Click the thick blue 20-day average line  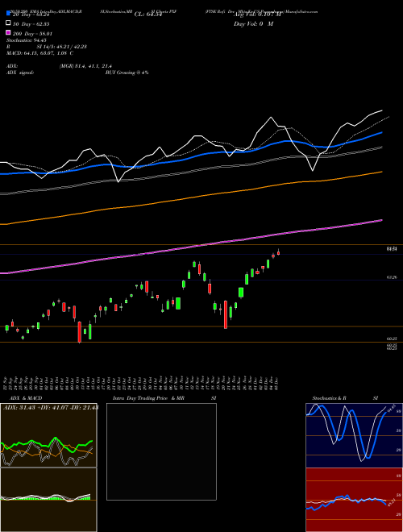pos(190,156)
